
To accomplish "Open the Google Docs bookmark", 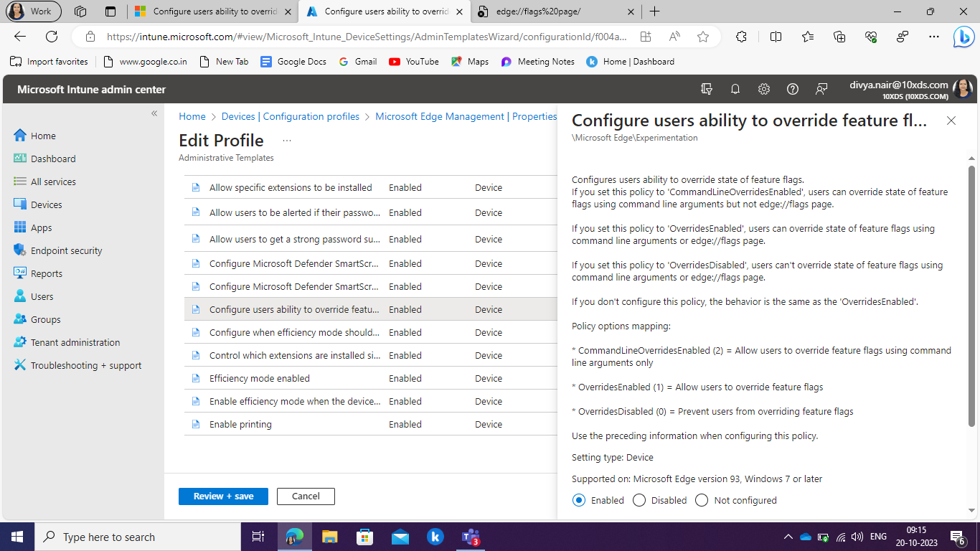I will 293,62.
